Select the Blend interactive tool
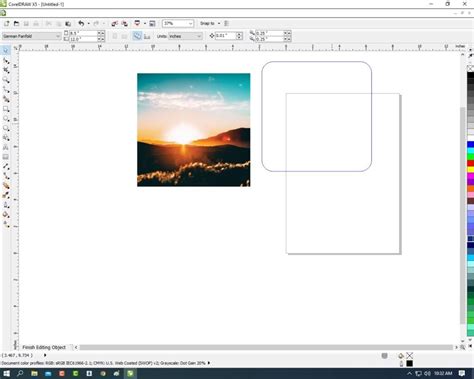The height and width of the screenshot is (379, 474). point(6,186)
